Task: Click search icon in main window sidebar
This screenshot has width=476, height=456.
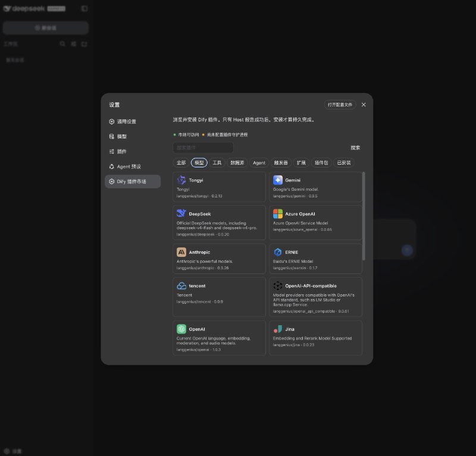Action: tap(62, 44)
